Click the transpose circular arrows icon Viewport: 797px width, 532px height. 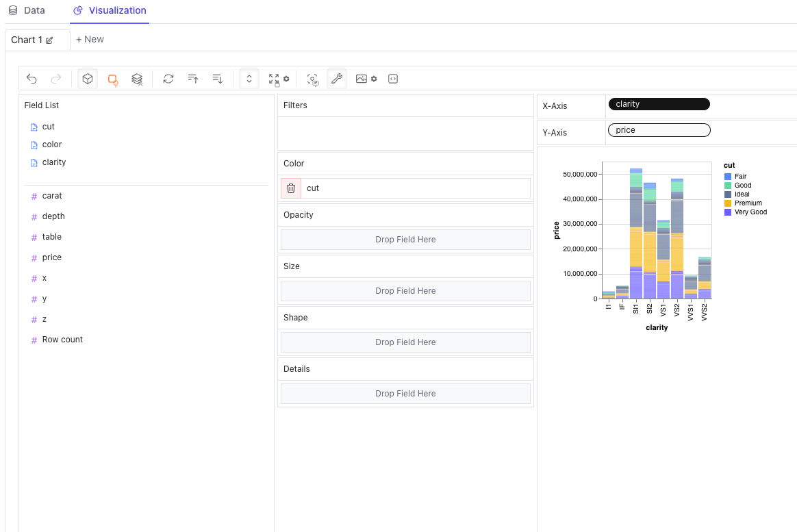click(168, 79)
